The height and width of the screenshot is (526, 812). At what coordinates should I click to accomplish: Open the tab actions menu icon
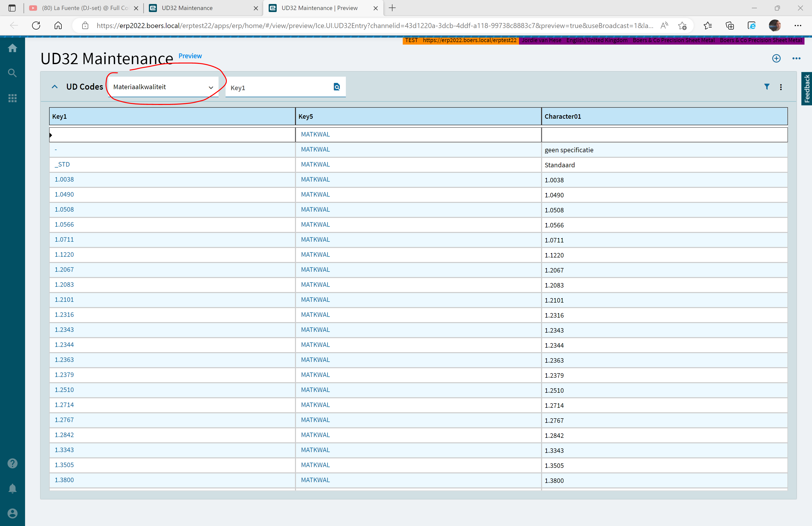12,8
